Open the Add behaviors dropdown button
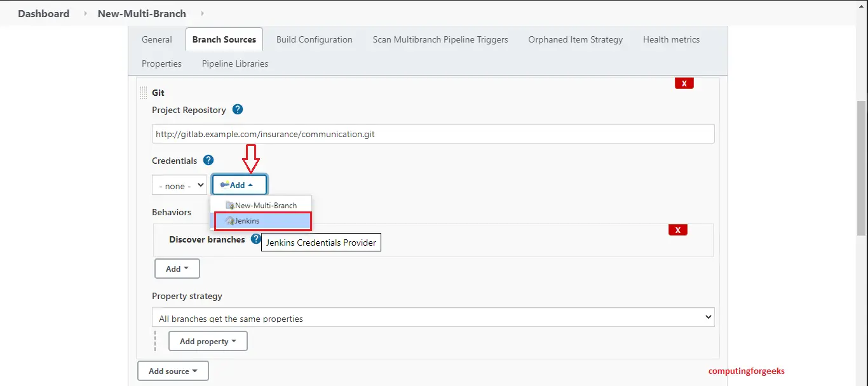Viewport: 868px width, 386px height. (177, 269)
